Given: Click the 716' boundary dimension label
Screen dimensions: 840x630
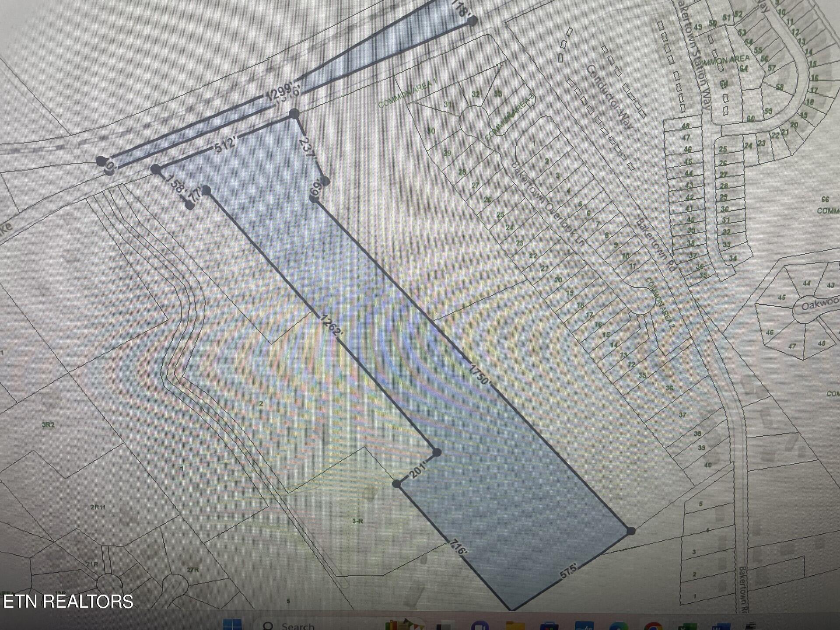Looking at the screenshot, I should 458,547.
